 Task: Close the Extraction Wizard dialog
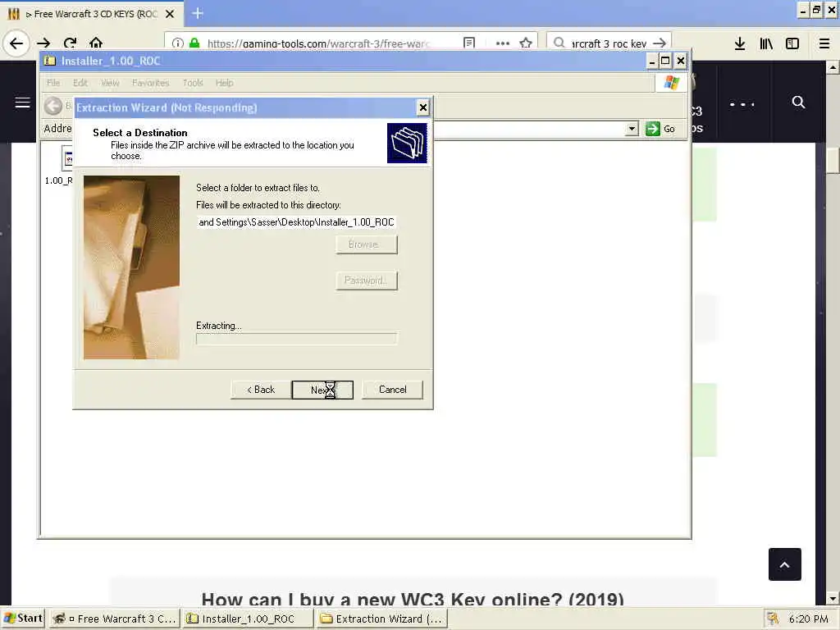pyautogui.click(x=422, y=107)
